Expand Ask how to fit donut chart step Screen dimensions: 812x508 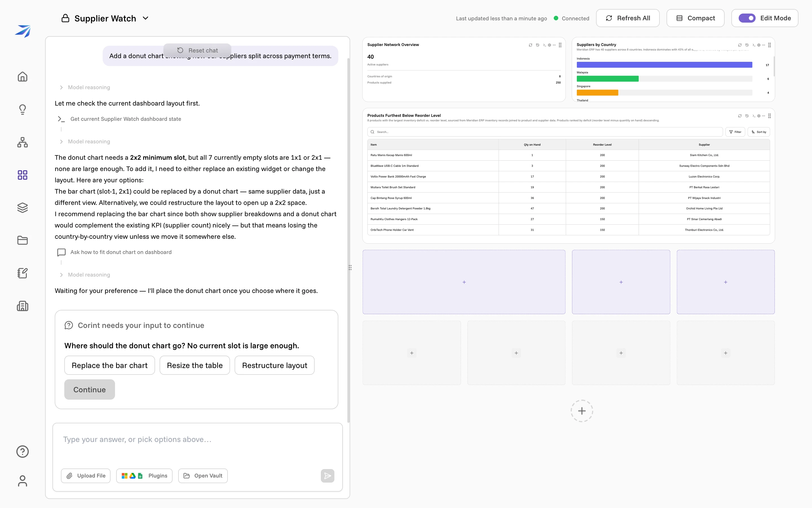coord(114,252)
